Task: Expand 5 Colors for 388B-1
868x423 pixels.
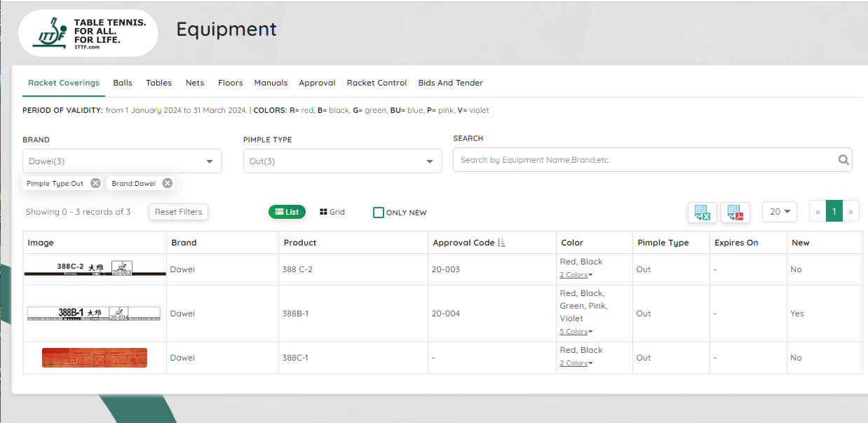Action: tap(576, 332)
